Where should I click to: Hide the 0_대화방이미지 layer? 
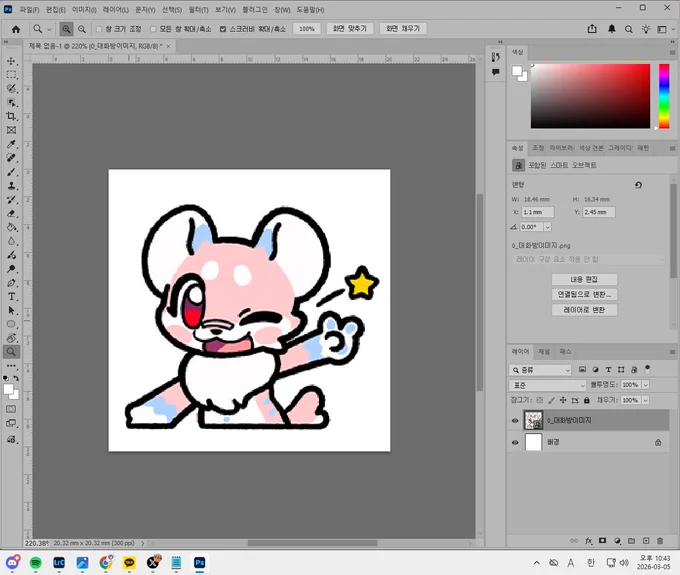(x=515, y=420)
